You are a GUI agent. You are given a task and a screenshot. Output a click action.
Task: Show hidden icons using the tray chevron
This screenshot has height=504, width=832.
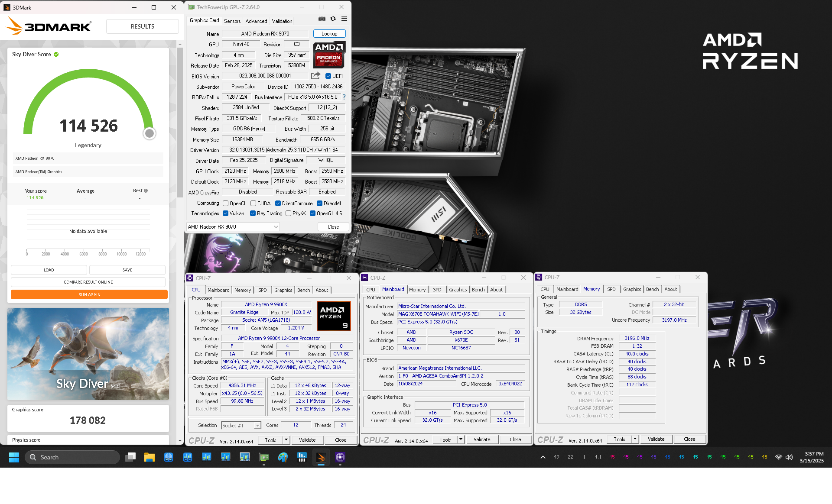coord(543,457)
